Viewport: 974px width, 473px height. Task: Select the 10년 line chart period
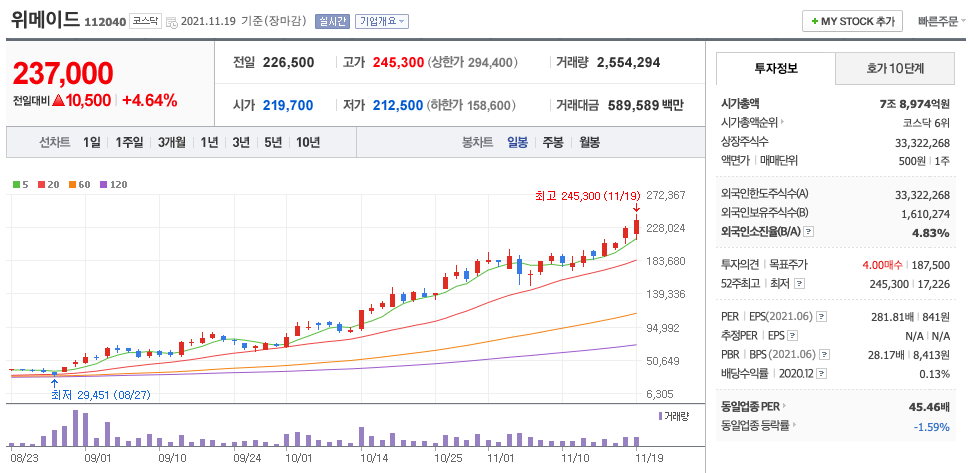pyautogui.click(x=308, y=142)
